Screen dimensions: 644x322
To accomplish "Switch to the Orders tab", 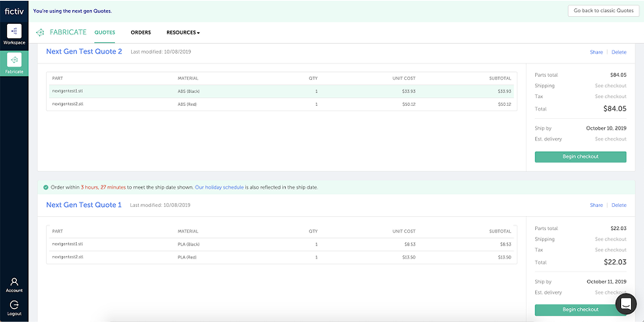I will (140, 33).
